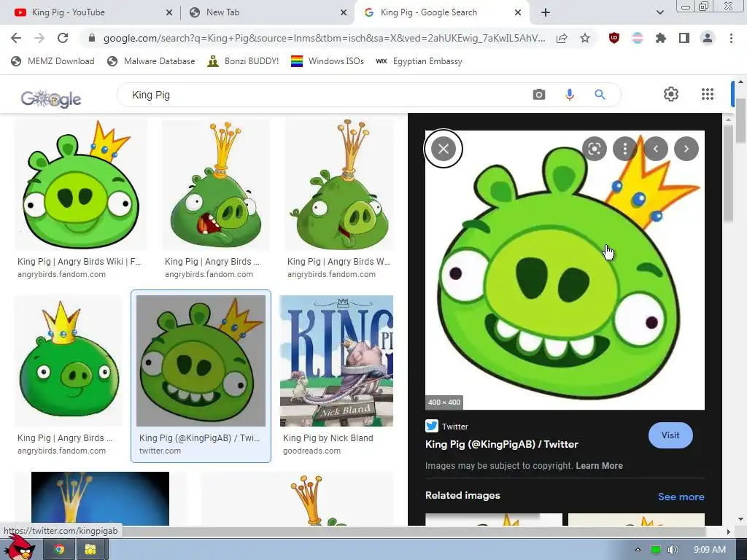Close the King Pig - YouTube tab
This screenshot has width=747, height=560.
pyautogui.click(x=169, y=13)
